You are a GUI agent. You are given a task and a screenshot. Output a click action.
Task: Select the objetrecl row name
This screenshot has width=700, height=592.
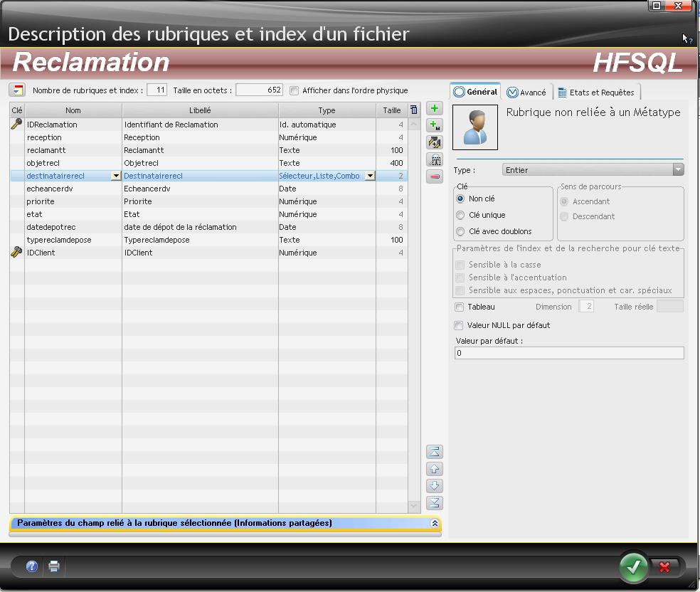coord(73,163)
